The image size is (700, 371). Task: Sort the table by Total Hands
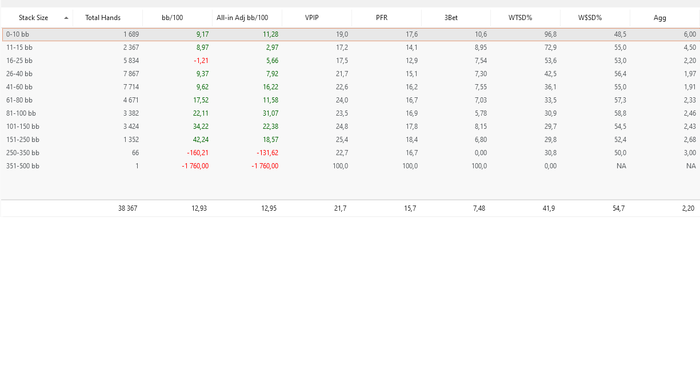pos(108,18)
